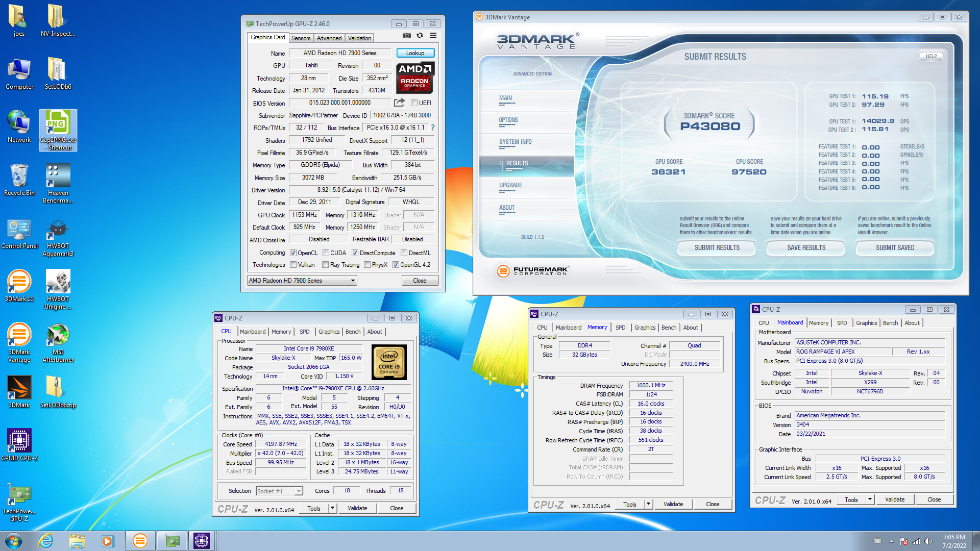Screen dimensions: 980x551
Task: Select the MSI Afterburner desktop icon
Action: [58, 343]
